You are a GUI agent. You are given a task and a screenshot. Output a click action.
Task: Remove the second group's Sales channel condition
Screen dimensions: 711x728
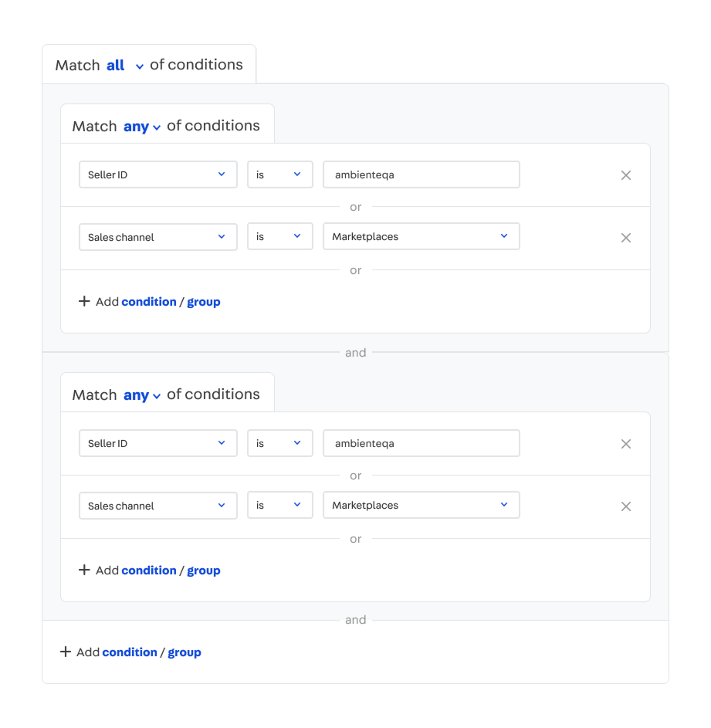coord(626,506)
